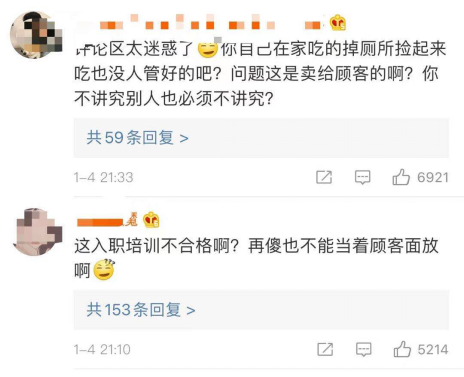Share the 21:33 comment
Screen dimensions: 464x377
pos(324,177)
